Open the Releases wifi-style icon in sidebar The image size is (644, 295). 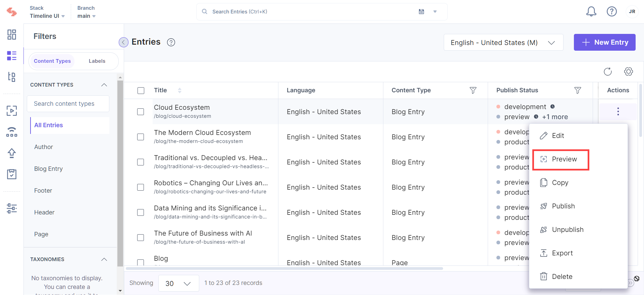(12, 132)
